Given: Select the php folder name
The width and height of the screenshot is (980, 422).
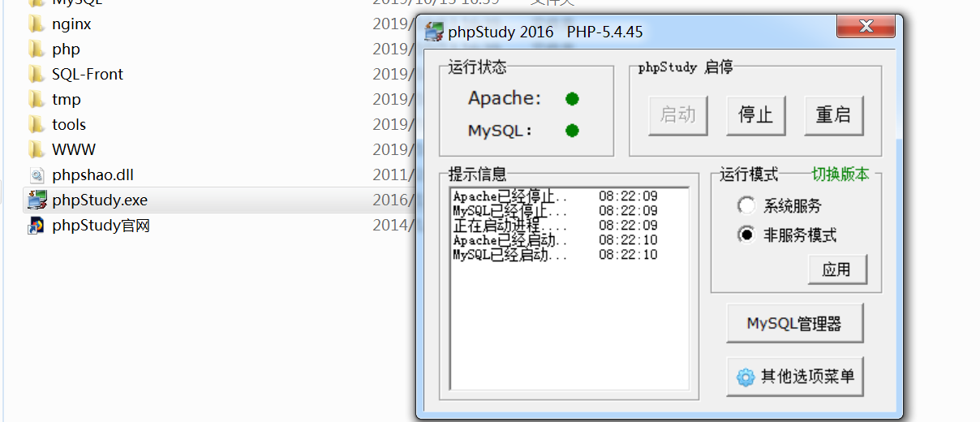Looking at the screenshot, I should 66,50.
